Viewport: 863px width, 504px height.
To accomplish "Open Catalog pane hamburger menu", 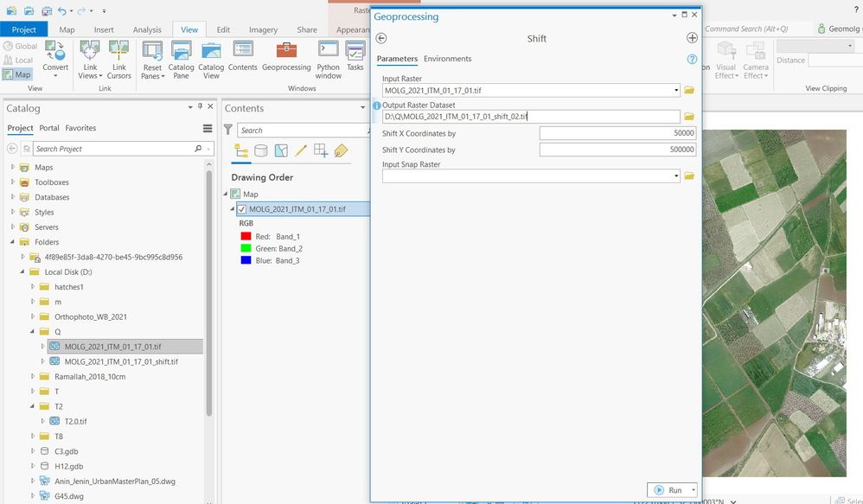I will (208, 128).
